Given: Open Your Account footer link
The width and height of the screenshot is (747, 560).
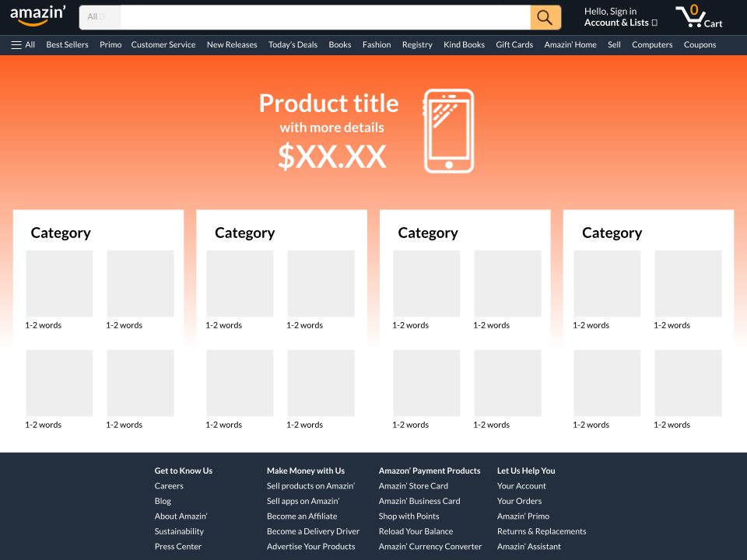Looking at the screenshot, I should click(521, 486).
